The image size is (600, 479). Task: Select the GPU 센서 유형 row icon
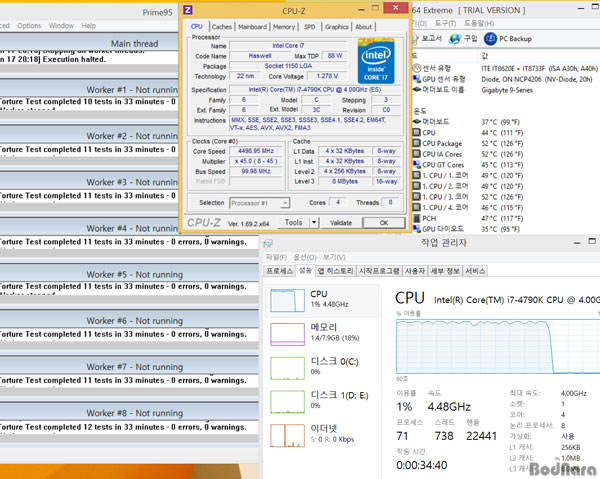417,79
